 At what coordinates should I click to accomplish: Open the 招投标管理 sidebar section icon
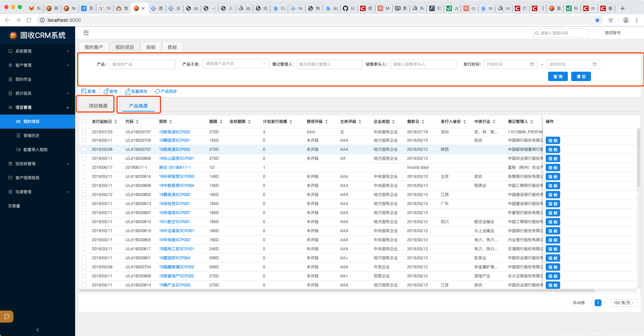[10, 163]
